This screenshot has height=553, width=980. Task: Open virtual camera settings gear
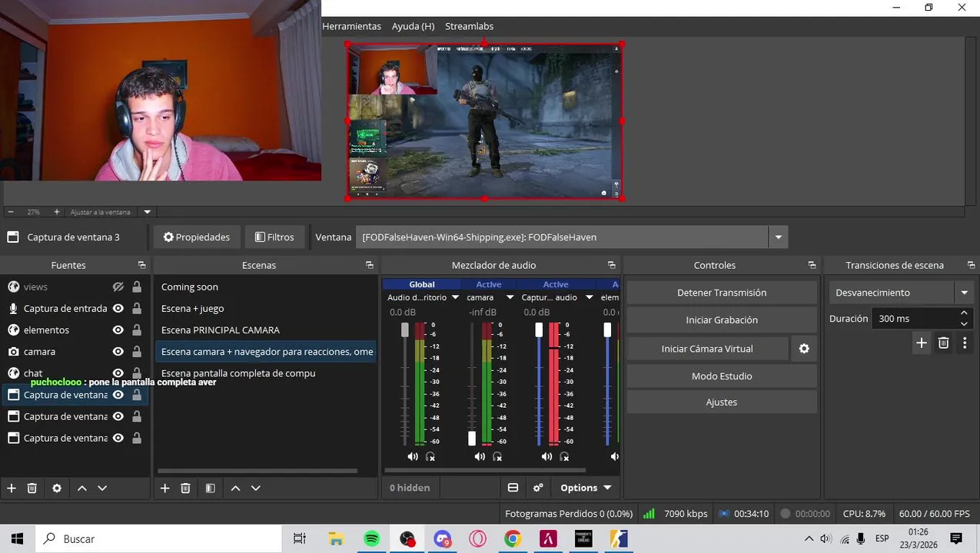pos(804,349)
